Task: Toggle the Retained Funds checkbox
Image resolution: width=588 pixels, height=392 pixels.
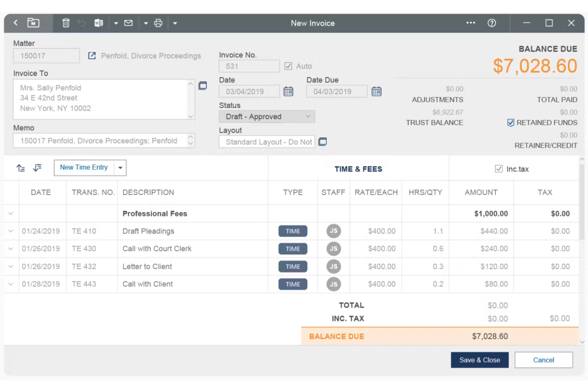Action: [x=511, y=122]
